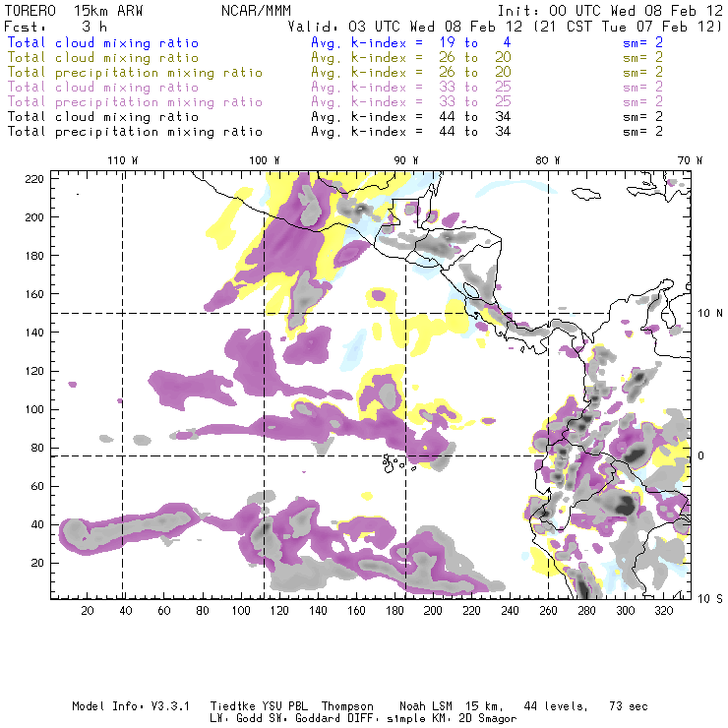Click the '80 W' longitude label

(548, 160)
